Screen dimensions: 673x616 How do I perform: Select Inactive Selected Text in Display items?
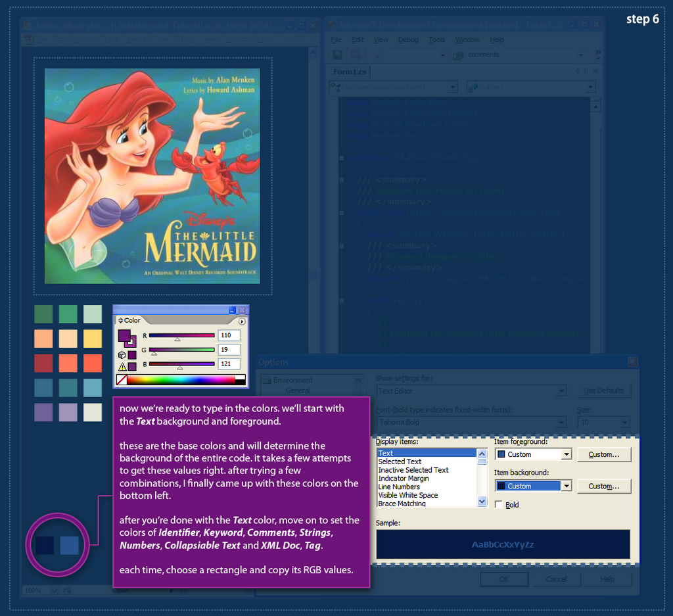[427, 470]
